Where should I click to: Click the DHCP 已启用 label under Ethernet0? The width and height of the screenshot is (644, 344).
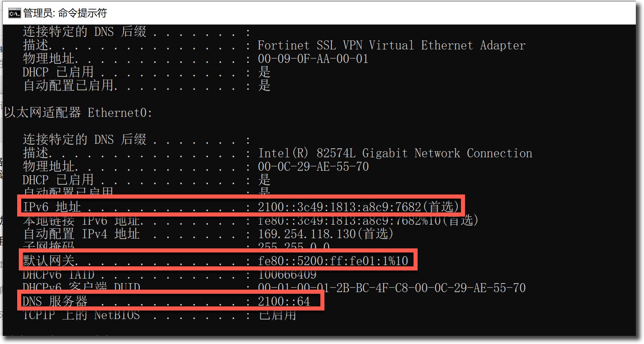click(x=58, y=180)
